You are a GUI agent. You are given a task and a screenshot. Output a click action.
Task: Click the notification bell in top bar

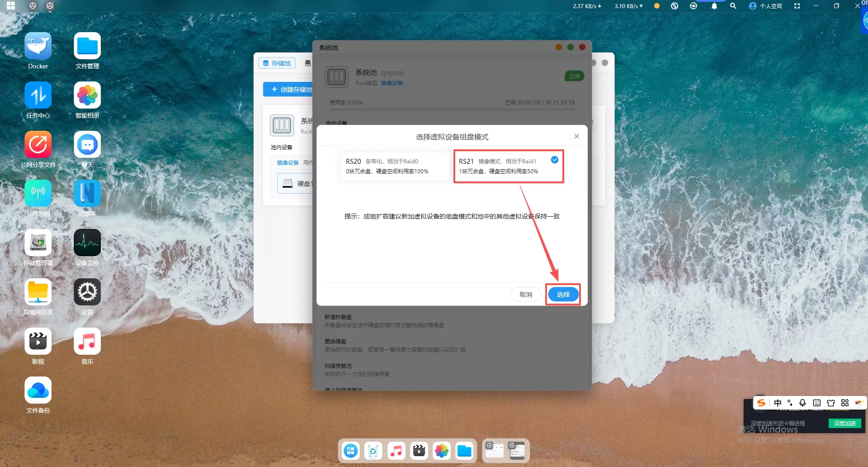pyautogui.click(x=714, y=6)
